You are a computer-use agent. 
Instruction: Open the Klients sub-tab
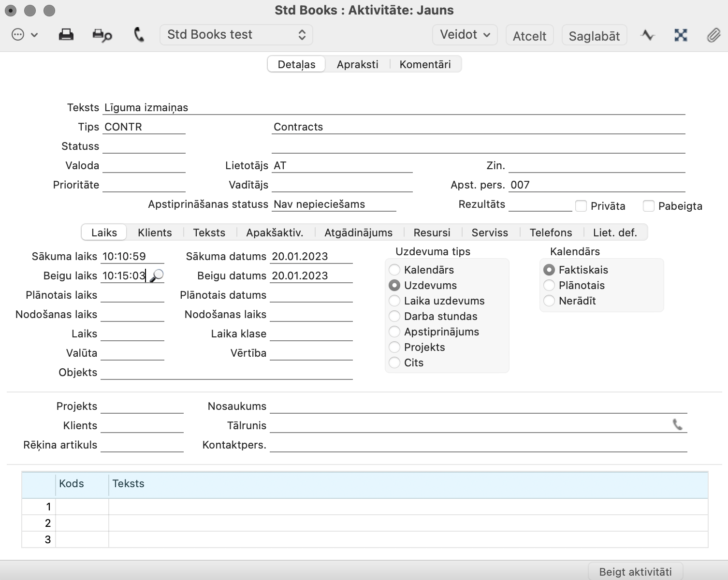(155, 232)
